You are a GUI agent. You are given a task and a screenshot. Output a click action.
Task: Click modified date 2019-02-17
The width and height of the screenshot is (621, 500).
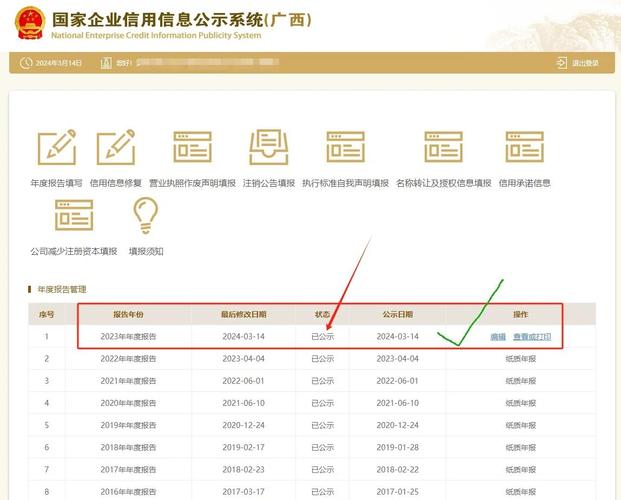[243, 448]
